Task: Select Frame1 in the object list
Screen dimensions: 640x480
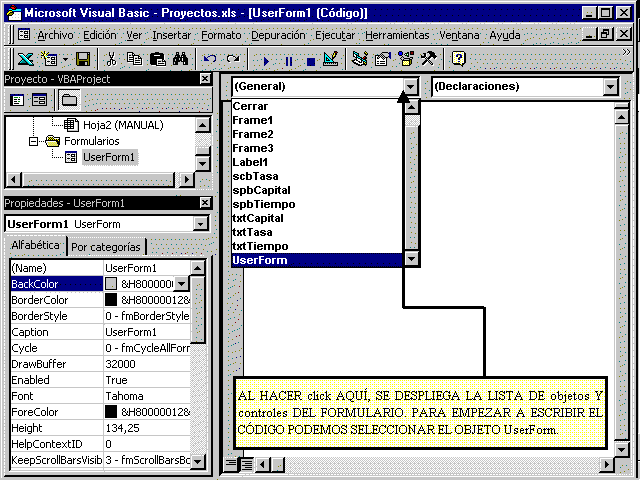Action: (x=317, y=120)
